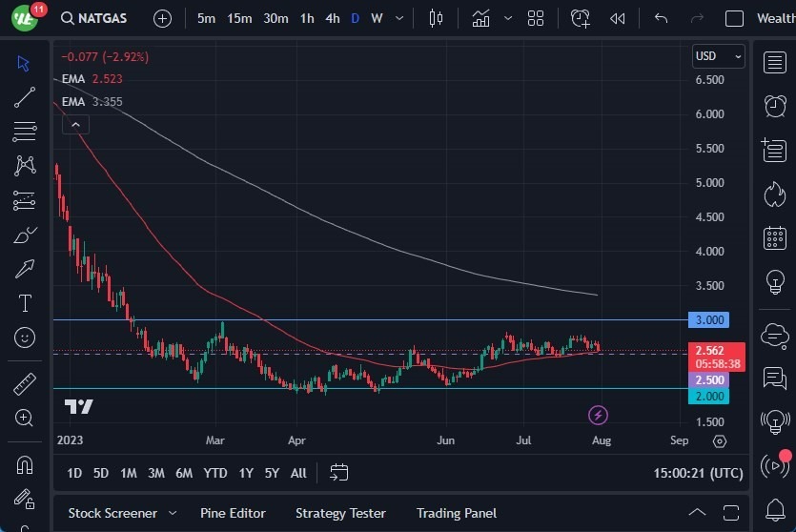Select the trend line tool
This screenshot has width=796, height=532.
point(25,97)
